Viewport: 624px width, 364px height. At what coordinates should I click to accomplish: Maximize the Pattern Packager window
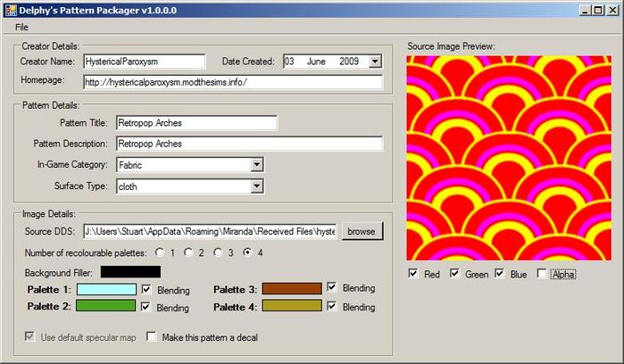598,11
